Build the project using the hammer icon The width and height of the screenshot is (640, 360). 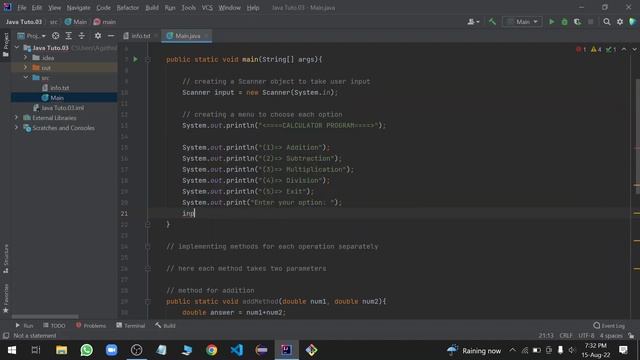coord(492,22)
